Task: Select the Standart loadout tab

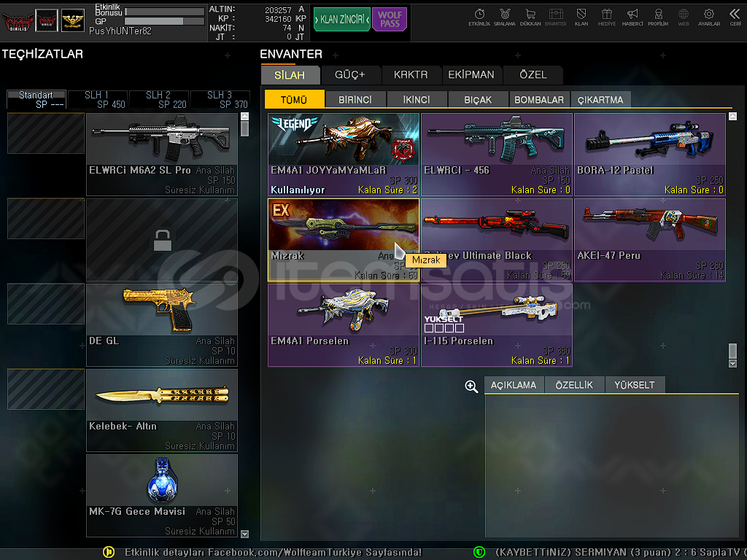Action: [x=36, y=99]
